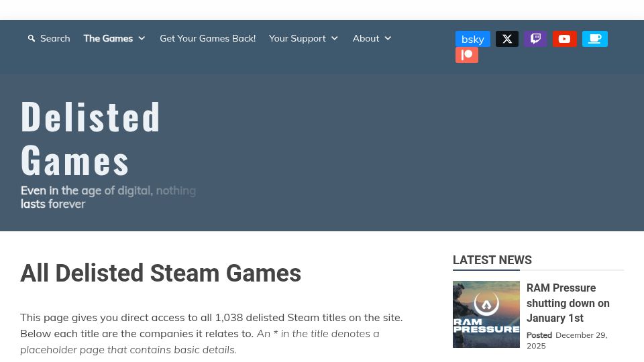Open the YouTube channel icon
Image resolution: width=644 pixels, height=362 pixels.
pyautogui.click(x=564, y=39)
